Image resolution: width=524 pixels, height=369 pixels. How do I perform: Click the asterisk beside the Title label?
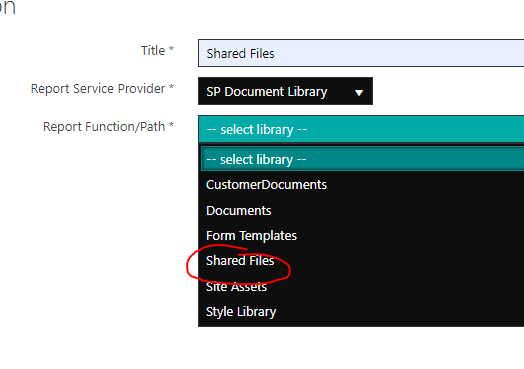pyautogui.click(x=171, y=49)
